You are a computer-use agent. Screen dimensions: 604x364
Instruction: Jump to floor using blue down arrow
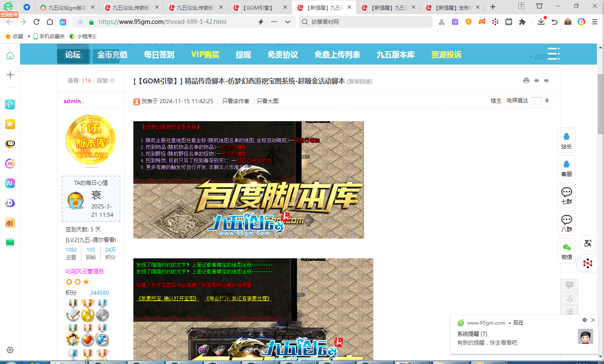click(547, 101)
